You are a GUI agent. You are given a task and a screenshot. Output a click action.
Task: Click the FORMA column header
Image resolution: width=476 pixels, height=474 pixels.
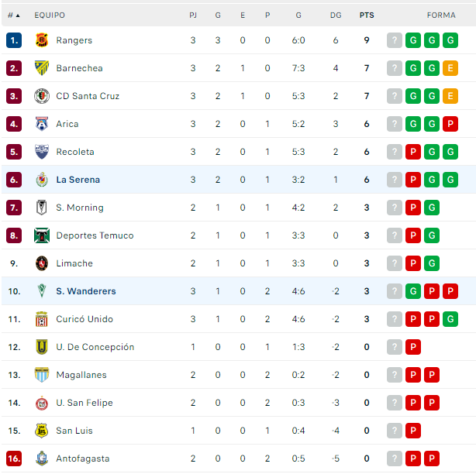point(441,15)
